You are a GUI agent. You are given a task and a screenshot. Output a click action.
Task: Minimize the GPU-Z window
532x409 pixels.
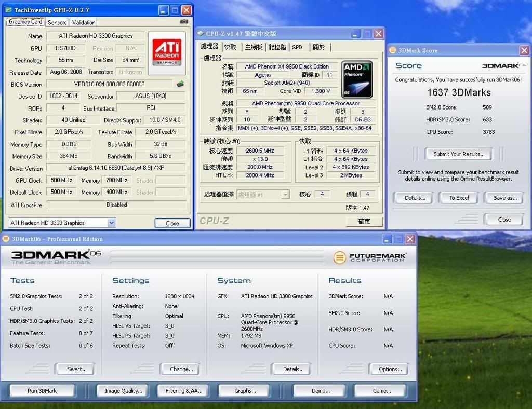click(164, 10)
